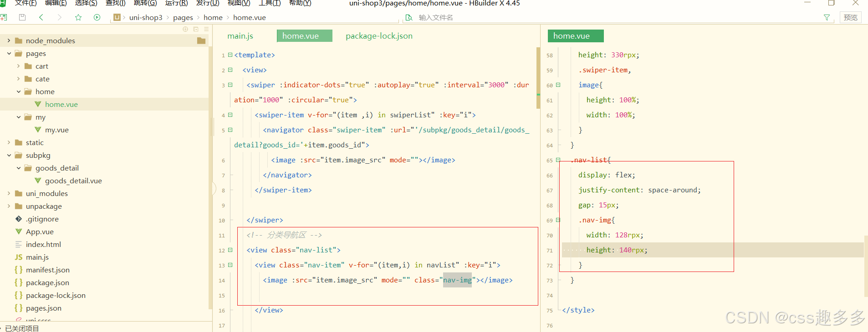Click folder icon at right of node_modules row
This screenshot has width=868, height=332.
(x=201, y=40)
